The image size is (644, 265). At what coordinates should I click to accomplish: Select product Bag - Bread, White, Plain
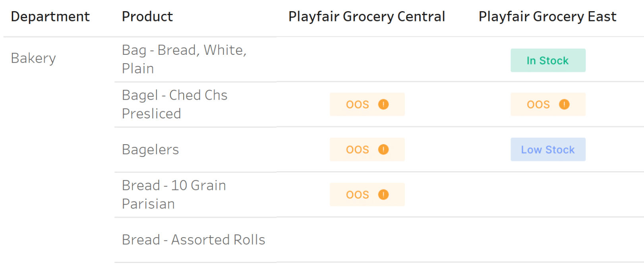pyautogui.click(x=184, y=59)
